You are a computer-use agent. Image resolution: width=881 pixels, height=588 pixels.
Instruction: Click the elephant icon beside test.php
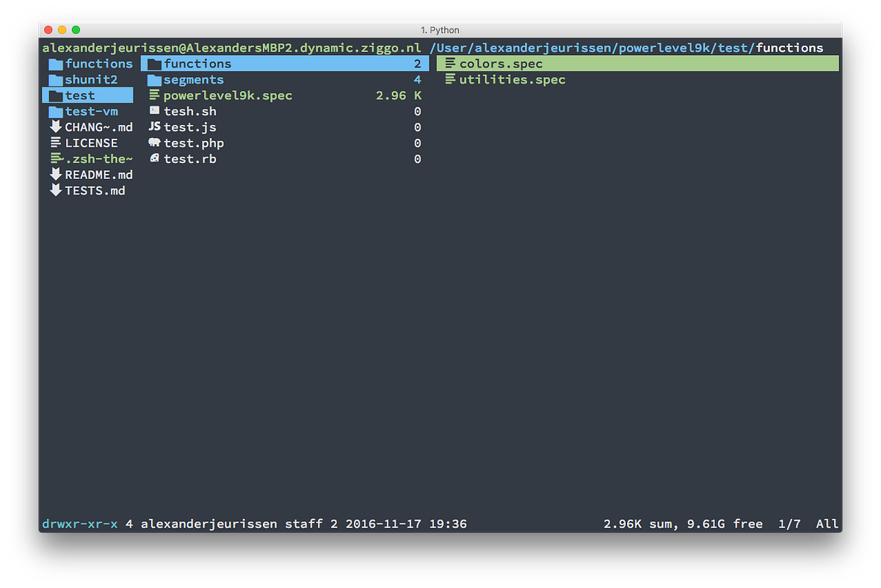coord(154,142)
